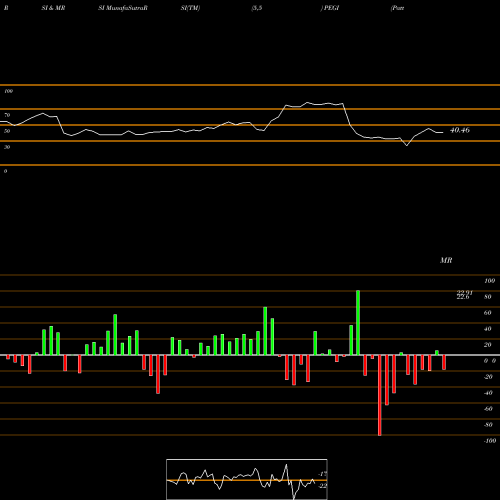Image resolution: width=500 pixels, height=500 pixels.
Task: Open the mini overview chart thumbnail at bottom
Action: point(247,479)
